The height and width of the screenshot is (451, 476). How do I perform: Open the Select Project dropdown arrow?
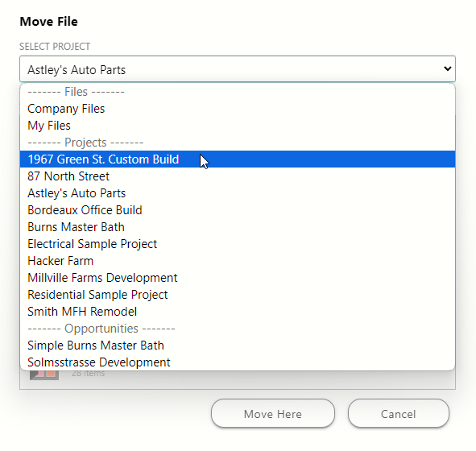pos(447,69)
